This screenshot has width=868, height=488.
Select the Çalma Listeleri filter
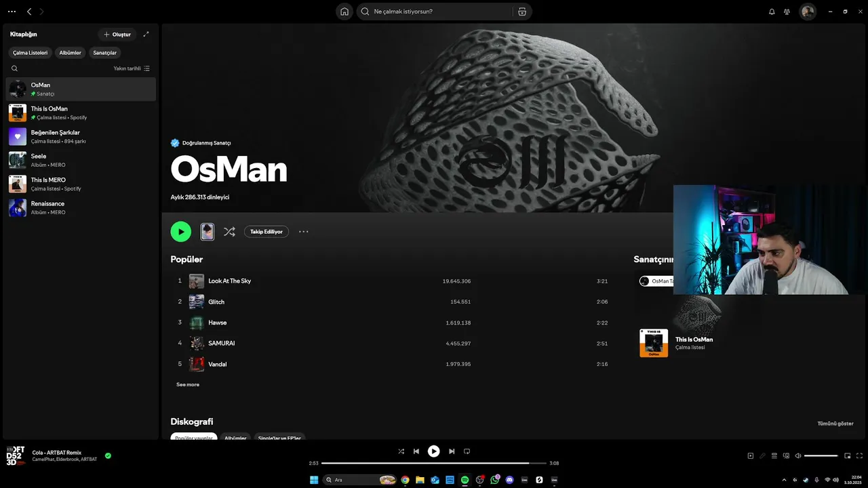[x=31, y=53]
